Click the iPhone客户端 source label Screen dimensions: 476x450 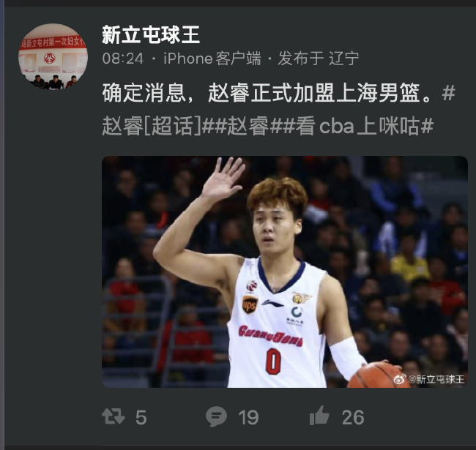(x=212, y=59)
